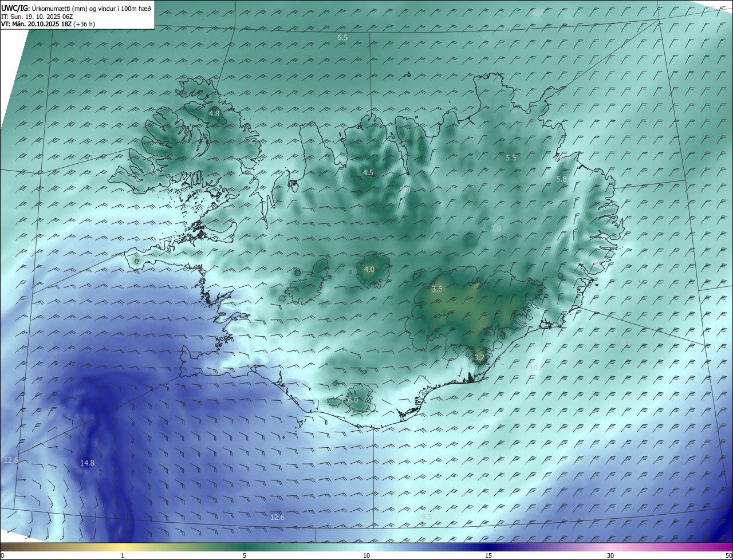The height and width of the screenshot is (560, 733).
Task: Click the 0 tick on the color scale
Action: click(2, 555)
